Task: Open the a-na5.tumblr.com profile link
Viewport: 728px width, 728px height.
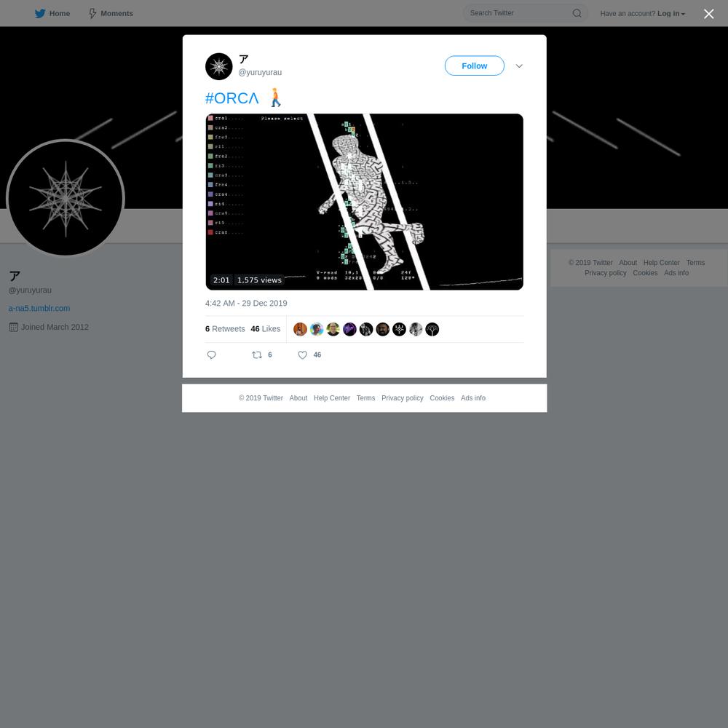Action: tap(39, 308)
